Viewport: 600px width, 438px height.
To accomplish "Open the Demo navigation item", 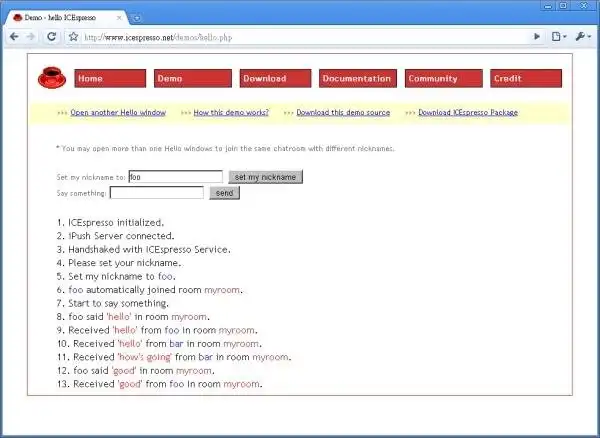I will point(193,78).
